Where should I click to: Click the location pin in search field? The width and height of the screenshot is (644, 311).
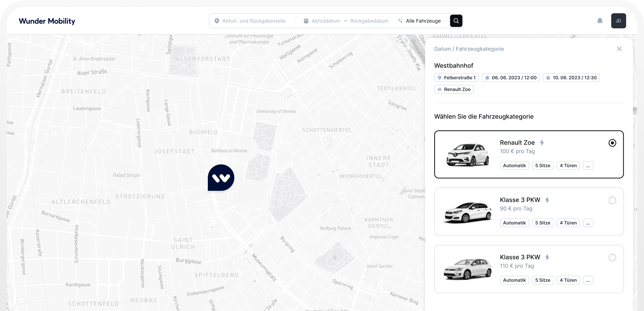point(217,21)
